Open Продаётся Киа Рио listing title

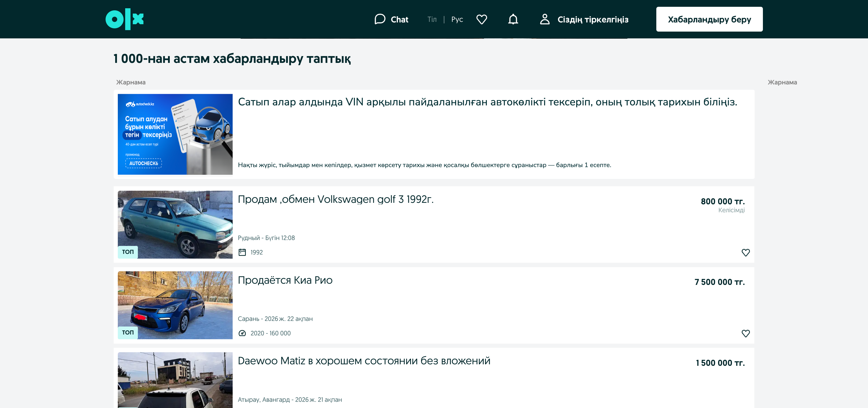pyautogui.click(x=285, y=280)
